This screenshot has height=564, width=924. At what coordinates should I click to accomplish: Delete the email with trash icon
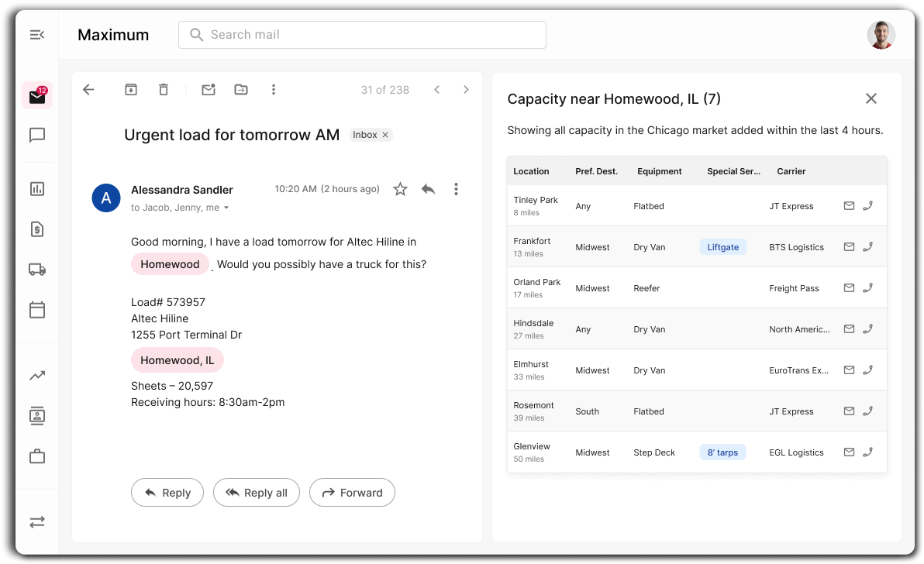164,90
